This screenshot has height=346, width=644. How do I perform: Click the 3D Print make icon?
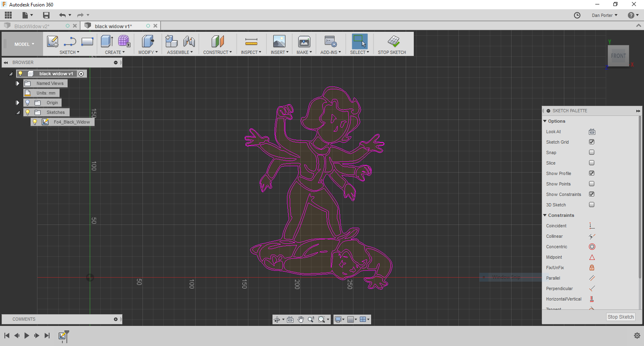point(304,41)
